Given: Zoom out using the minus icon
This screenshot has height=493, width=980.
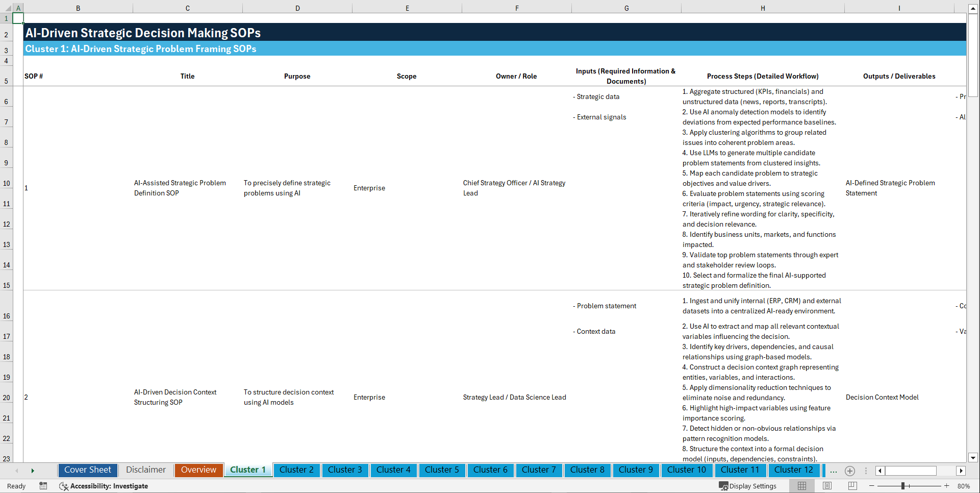Looking at the screenshot, I should point(872,486).
